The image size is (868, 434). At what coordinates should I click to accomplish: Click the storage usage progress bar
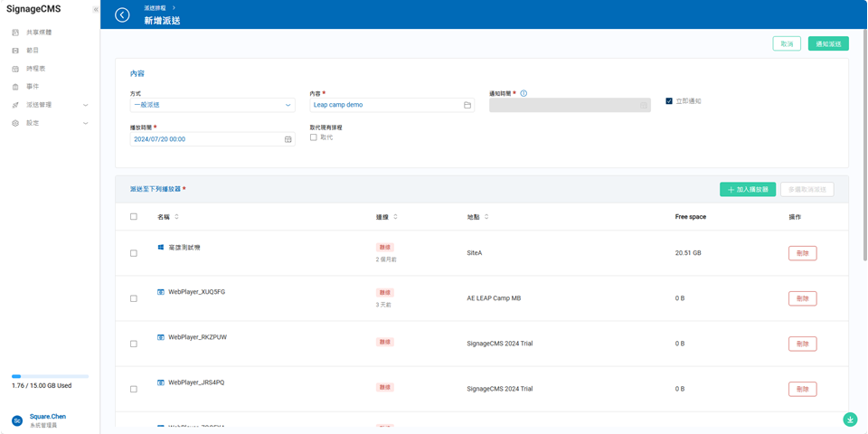(50, 376)
